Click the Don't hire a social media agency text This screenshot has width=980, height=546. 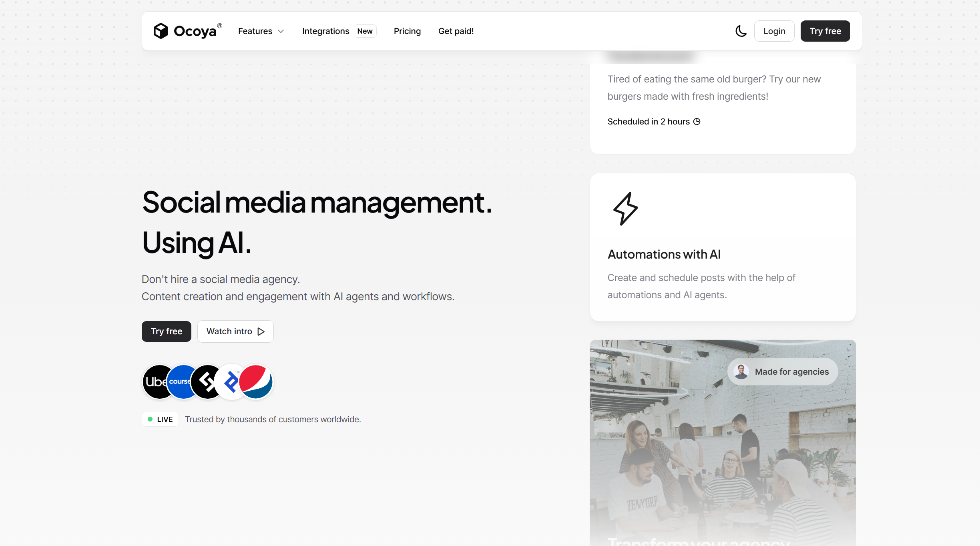click(221, 279)
